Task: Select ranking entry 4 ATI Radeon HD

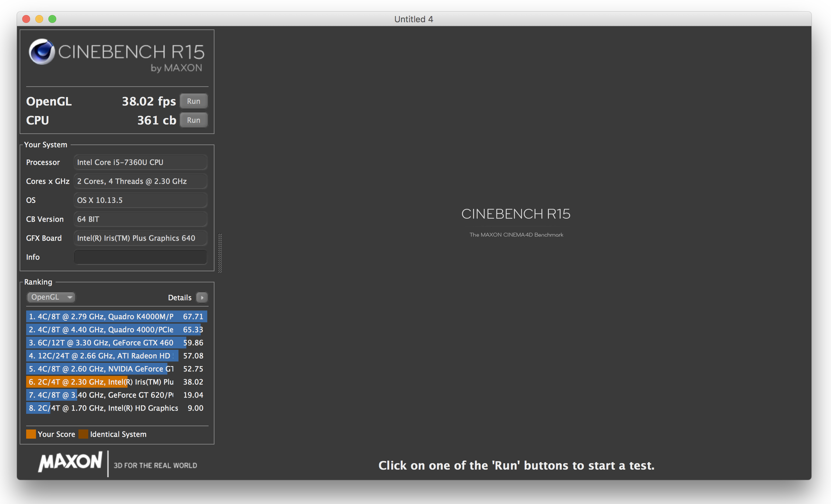Action: tap(117, 356)
